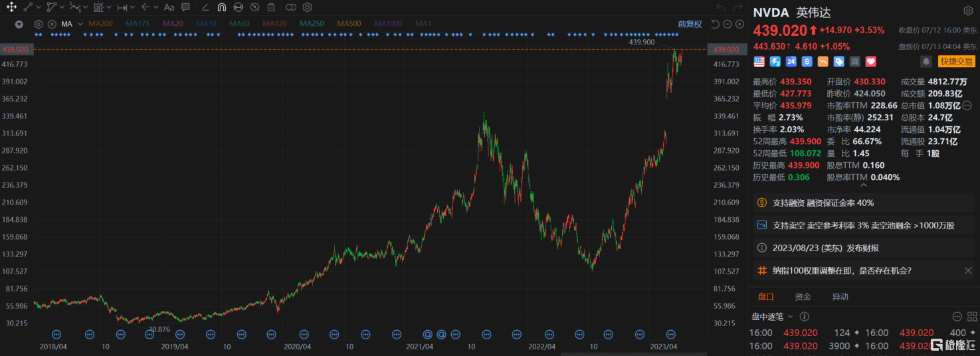Image resolution: width=980 pixels, height=356 pixels.
Task: Hide all drawings with eye-slash icon
Action: pyautogui.click(x=254, y=7)
